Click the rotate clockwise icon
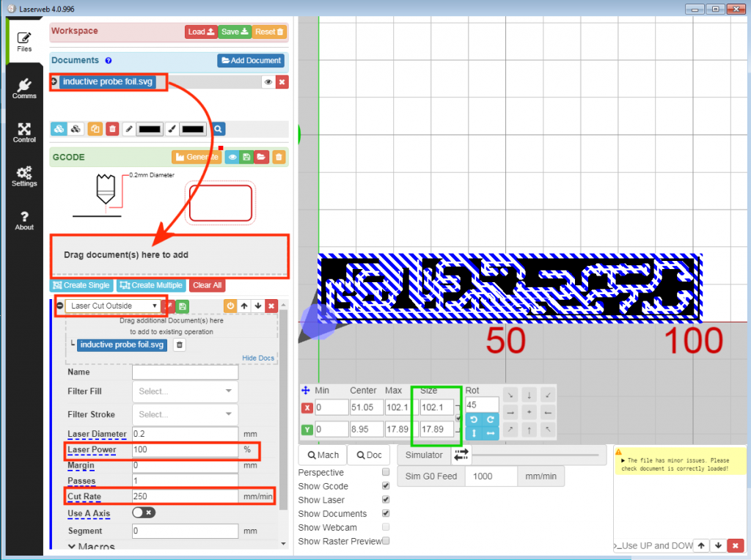This screenshot has width=751, height=560. point(491,419)
